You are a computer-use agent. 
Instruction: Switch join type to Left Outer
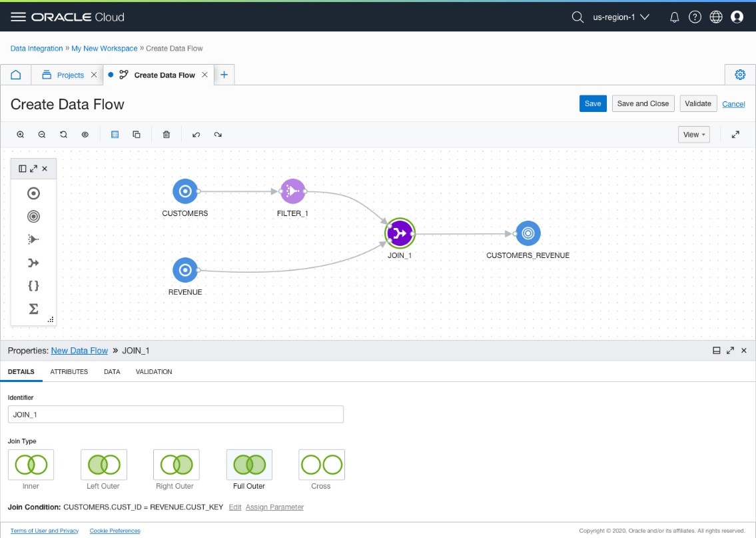tap(103, 464)
